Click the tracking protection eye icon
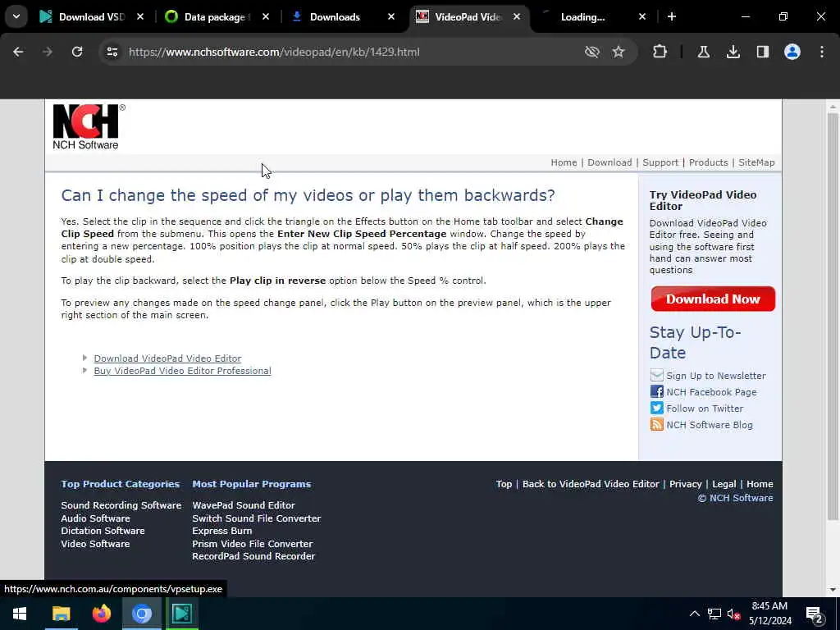 click(592, 52)
